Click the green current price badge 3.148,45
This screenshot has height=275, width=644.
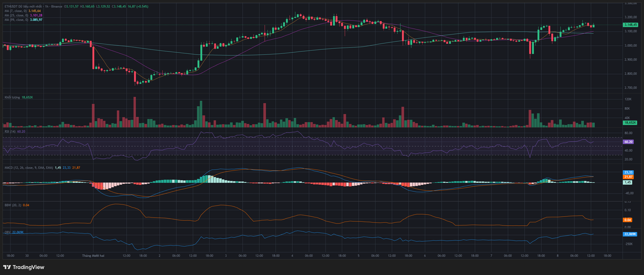click(x=630, y=25)
